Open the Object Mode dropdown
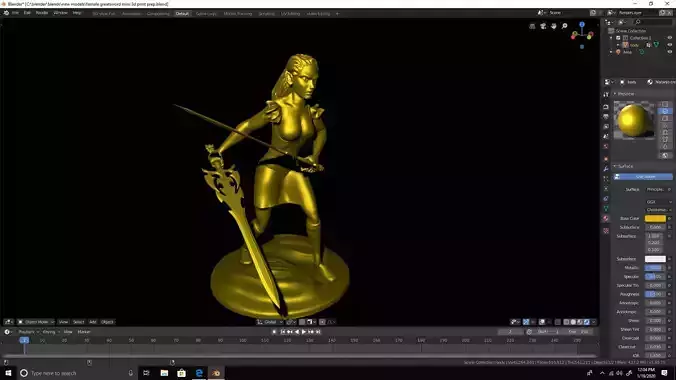Screen dimensions: 676x380 [x=36, y=322]
